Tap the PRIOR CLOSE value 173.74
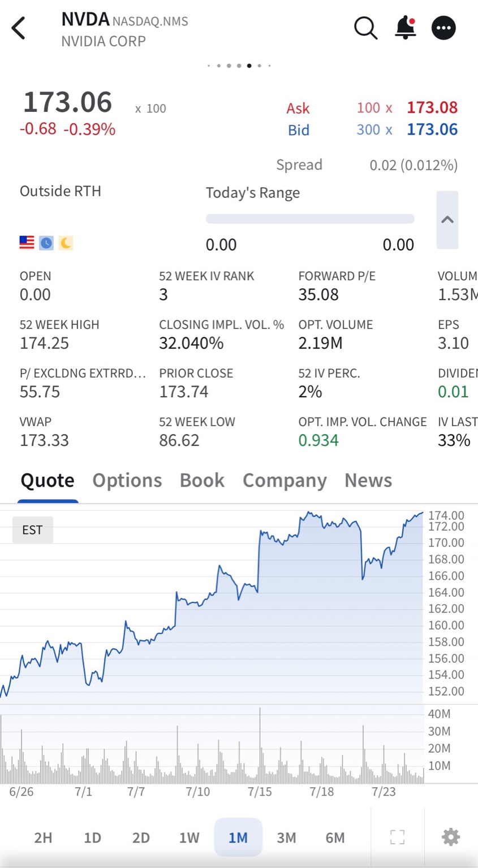Screen dimensions: 478x868 [x=183, y=392]
